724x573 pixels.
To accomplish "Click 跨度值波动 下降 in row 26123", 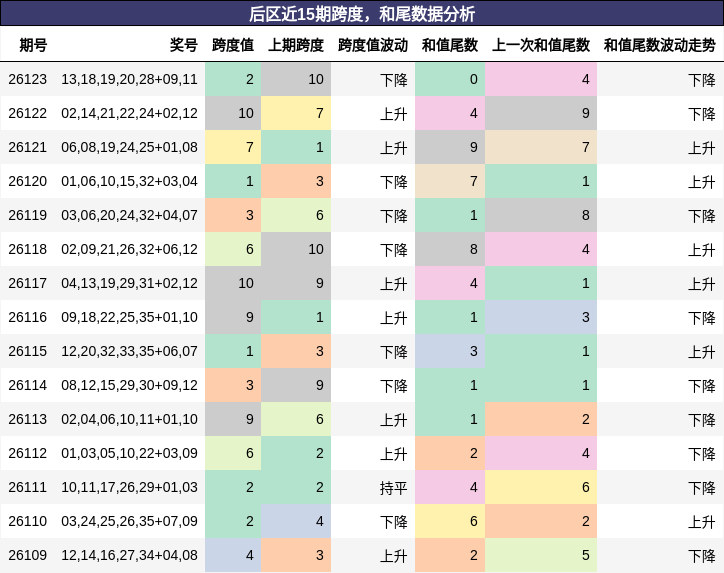I will point(393,80).
